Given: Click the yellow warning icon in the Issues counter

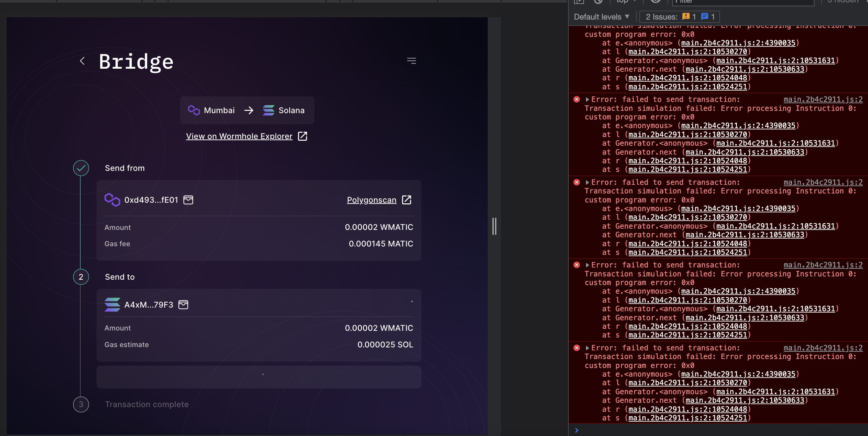Looking at the screenshot, I should (686, 17).
